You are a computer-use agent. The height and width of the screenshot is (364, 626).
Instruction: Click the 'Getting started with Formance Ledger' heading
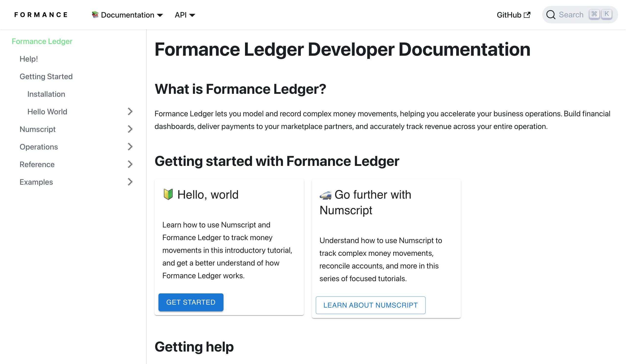coord(277,161)
